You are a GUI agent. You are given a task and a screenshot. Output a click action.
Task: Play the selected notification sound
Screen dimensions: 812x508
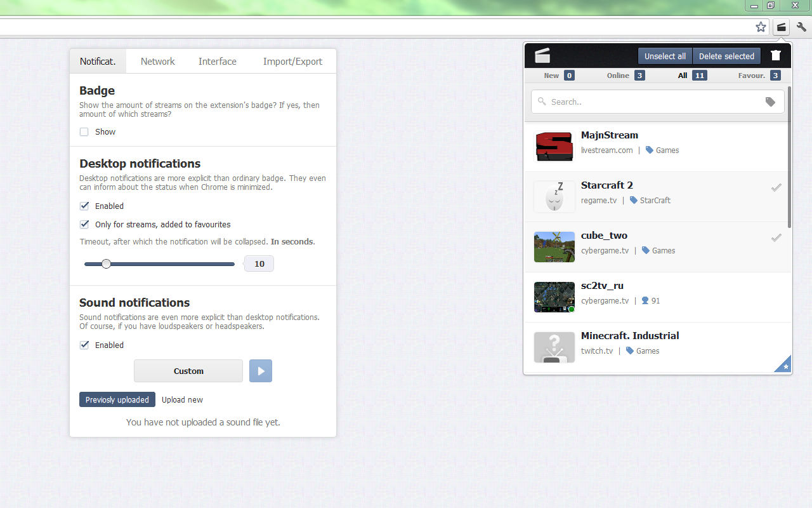[x=261, y=371]
